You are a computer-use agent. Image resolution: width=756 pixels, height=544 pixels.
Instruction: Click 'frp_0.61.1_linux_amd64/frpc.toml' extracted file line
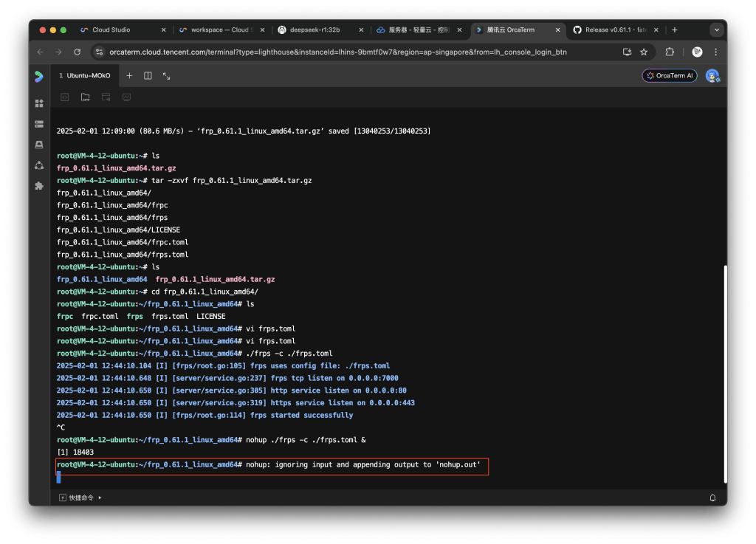click(x=123, y=242)
